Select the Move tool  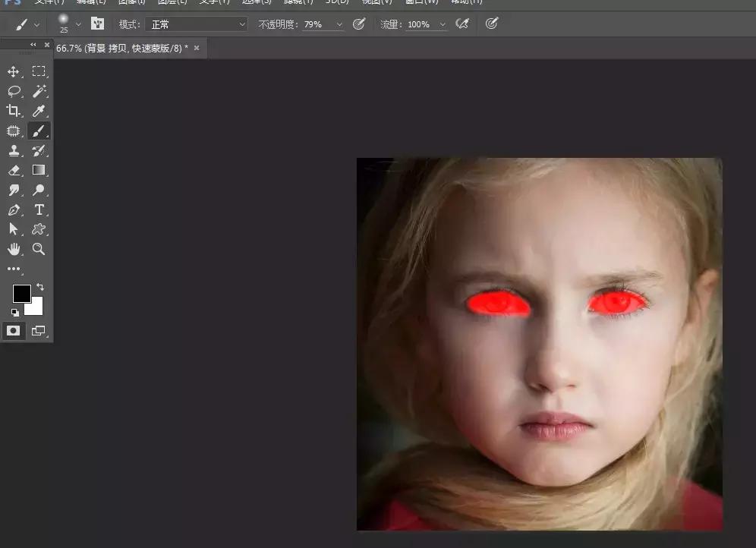(13, 72)
